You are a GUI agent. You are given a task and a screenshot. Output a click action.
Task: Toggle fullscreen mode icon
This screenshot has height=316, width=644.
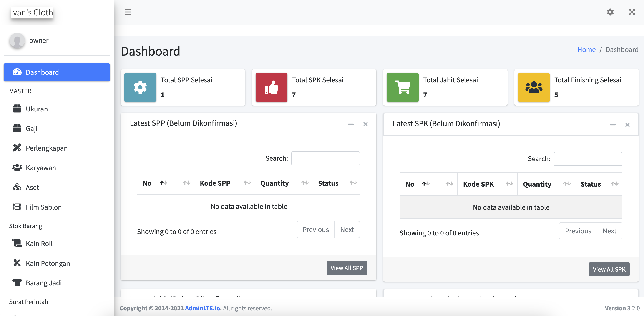pyautogui.click(x=631, y=12)
